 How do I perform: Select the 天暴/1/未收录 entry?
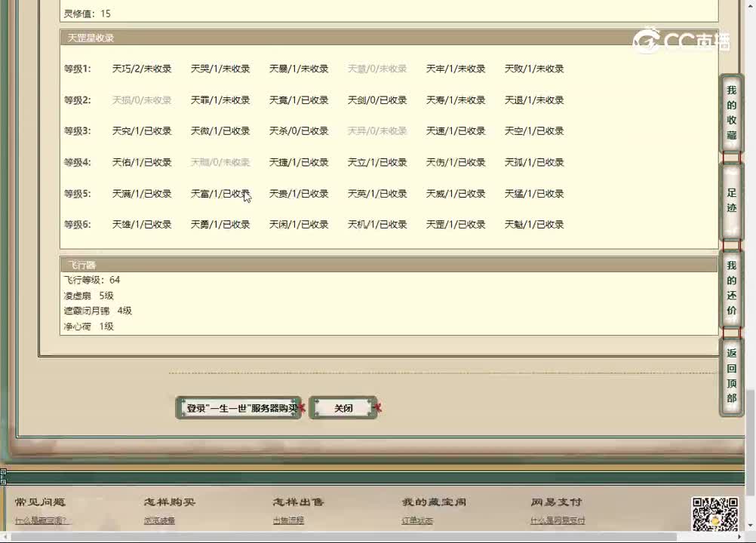299,69
